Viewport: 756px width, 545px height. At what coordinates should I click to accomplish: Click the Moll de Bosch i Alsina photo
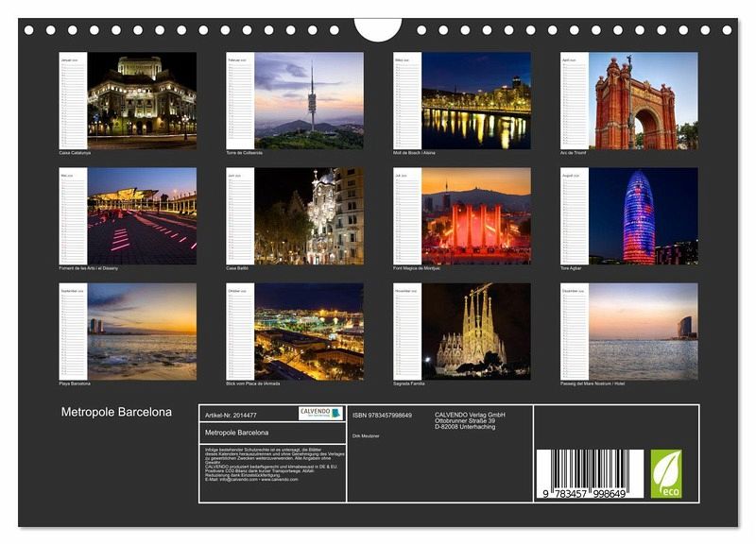coord(476,100)
